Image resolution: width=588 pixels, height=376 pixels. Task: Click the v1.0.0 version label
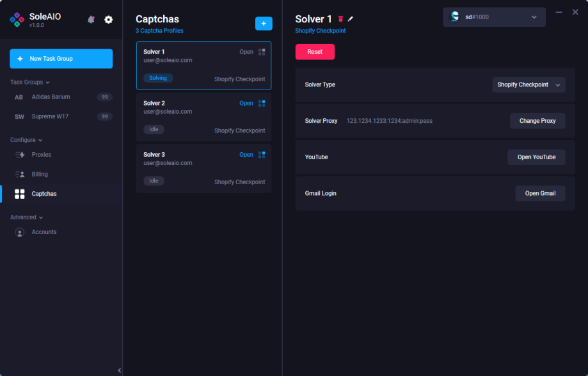(x=36, y=25)
